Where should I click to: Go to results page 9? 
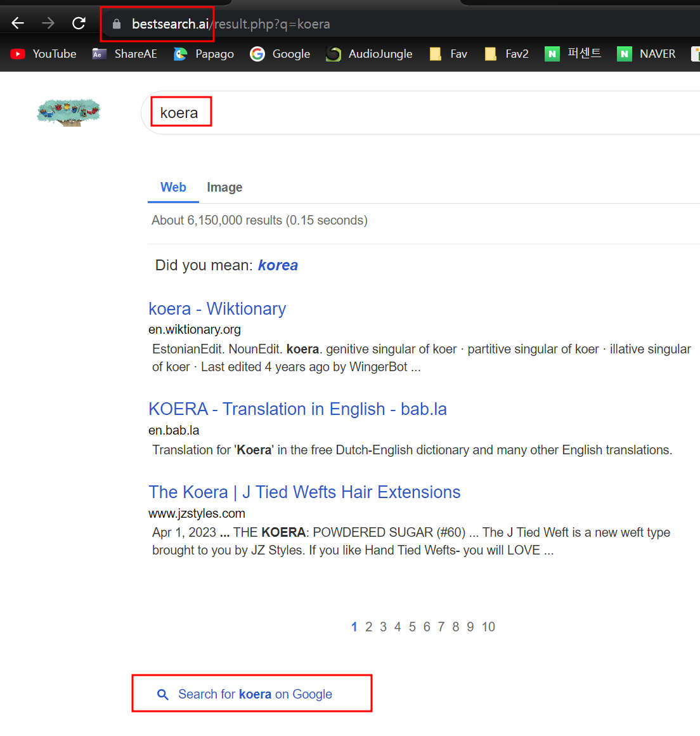click(470, 627)
